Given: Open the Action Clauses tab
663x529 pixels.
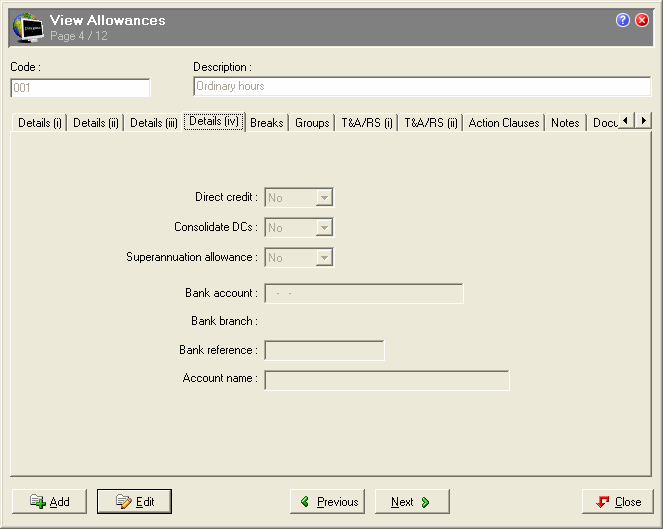Looking at the screenshot, I should (x=504, y=123).
